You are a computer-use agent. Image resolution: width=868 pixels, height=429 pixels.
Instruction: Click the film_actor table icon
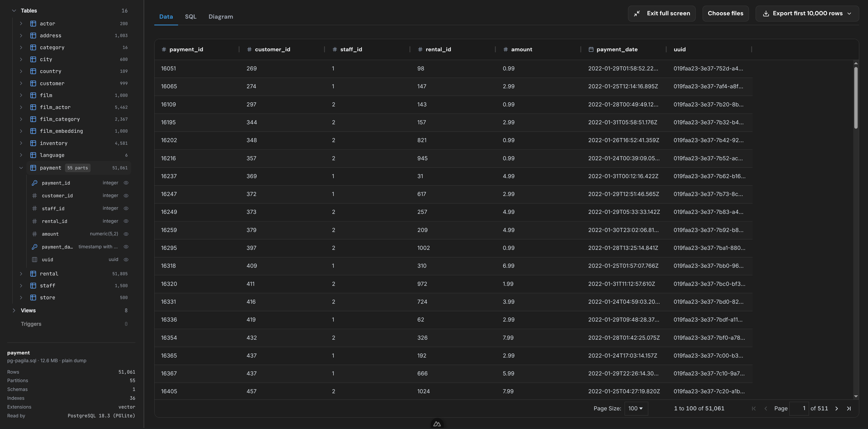tap(33, 107)
